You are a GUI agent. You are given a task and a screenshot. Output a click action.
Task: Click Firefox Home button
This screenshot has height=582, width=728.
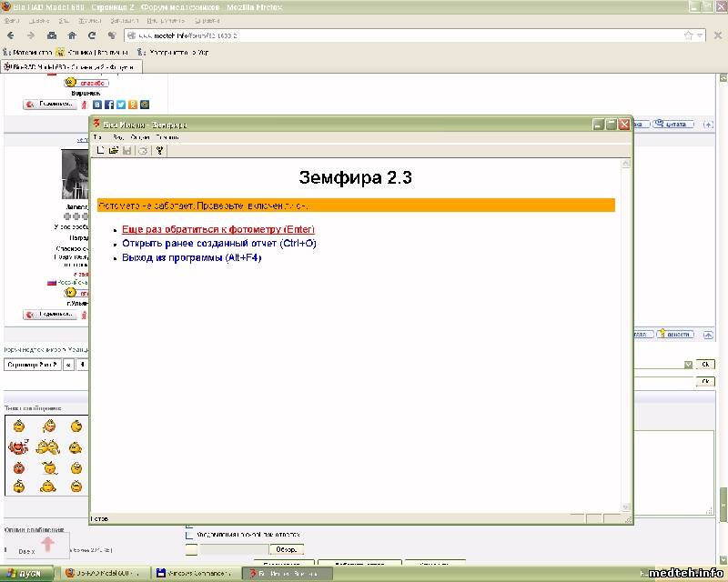click(x=72, y=35)
